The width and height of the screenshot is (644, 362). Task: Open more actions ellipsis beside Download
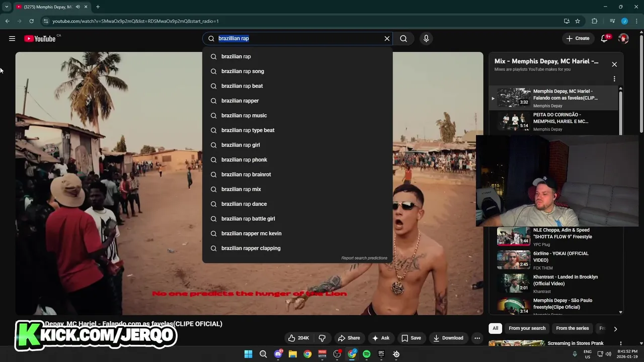(477, 338)
